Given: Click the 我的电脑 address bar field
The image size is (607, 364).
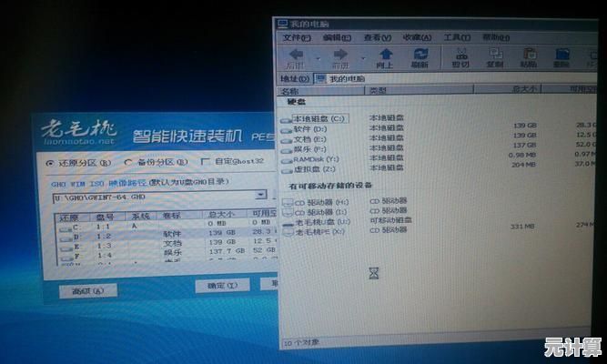Looking at the screenshot, I should (456, 78).
